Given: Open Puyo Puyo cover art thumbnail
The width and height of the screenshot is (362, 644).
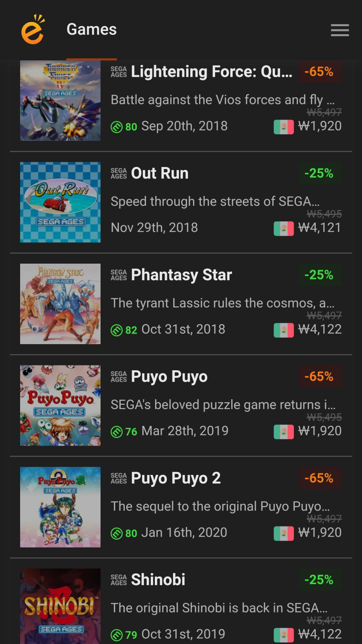Looking at the screenshot, I should pos(60,405).
